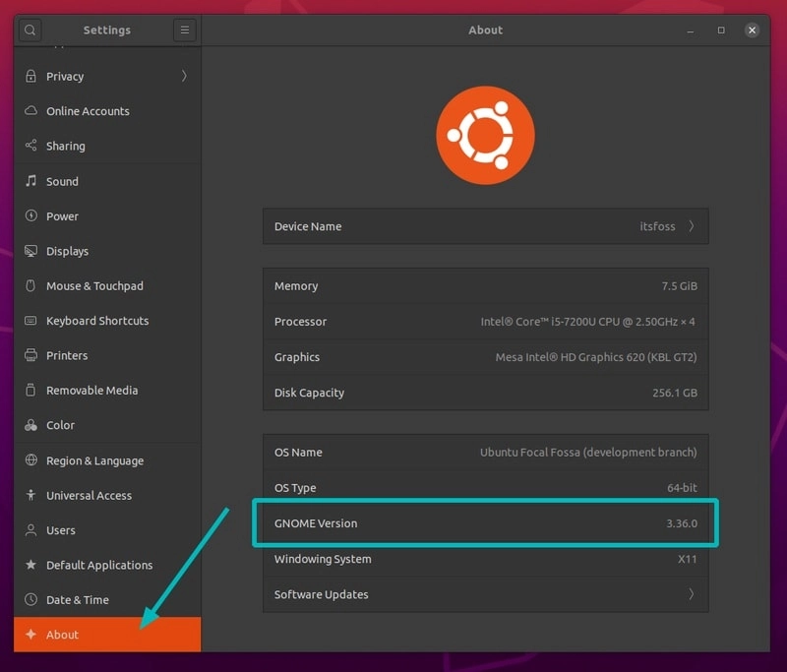Select the Sound settings icon in sidebar
The height and width of the screenshot is (672, 787).
pos(30,181)
